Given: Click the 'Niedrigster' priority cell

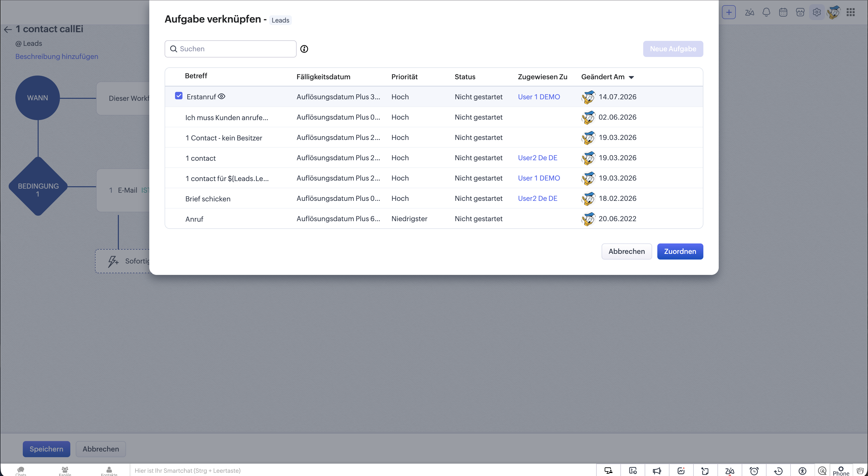Looking at the screenshot, I should (409, 219).
